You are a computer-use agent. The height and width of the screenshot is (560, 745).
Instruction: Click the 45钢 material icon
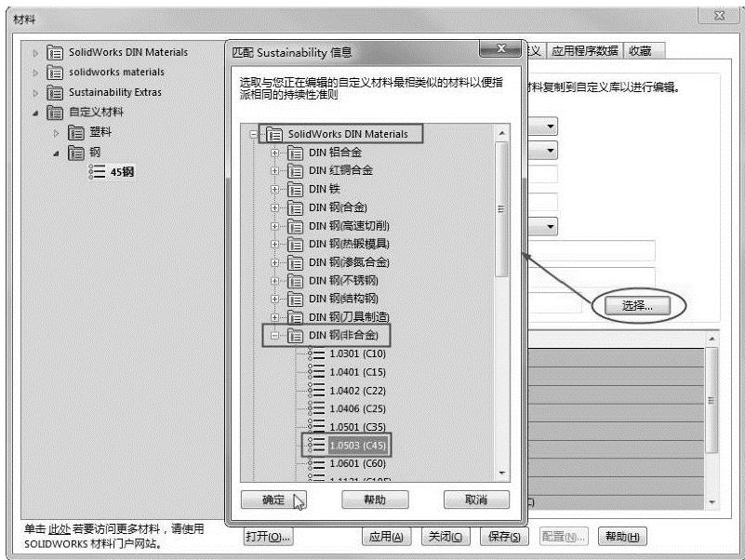(97, 171)
